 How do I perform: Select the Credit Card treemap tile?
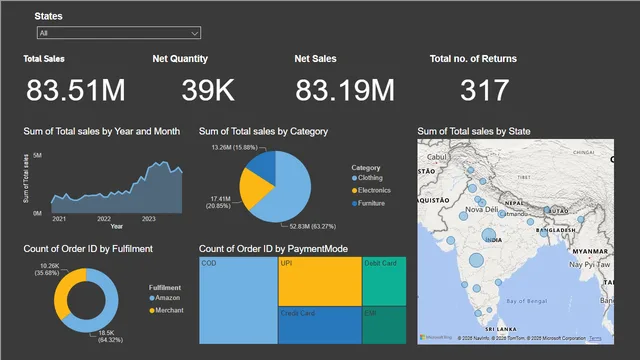coord(320,325)
